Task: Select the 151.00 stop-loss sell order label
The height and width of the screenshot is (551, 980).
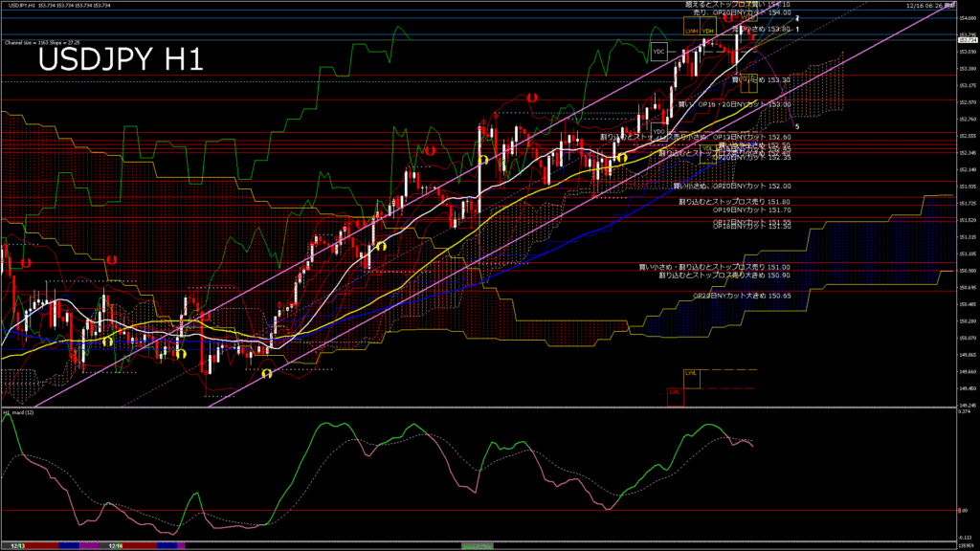Action: point(714,266)
